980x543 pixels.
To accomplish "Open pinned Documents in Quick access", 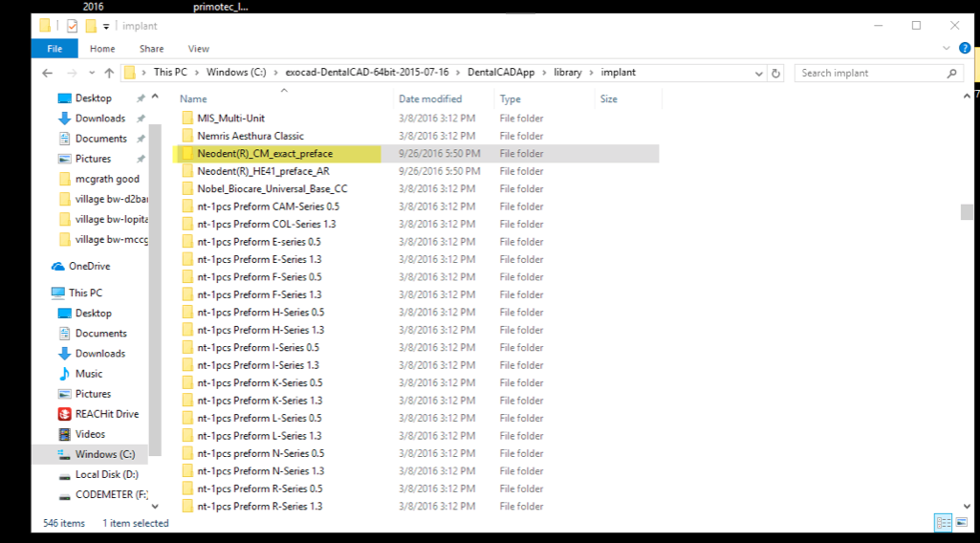I will click(100, 138).
